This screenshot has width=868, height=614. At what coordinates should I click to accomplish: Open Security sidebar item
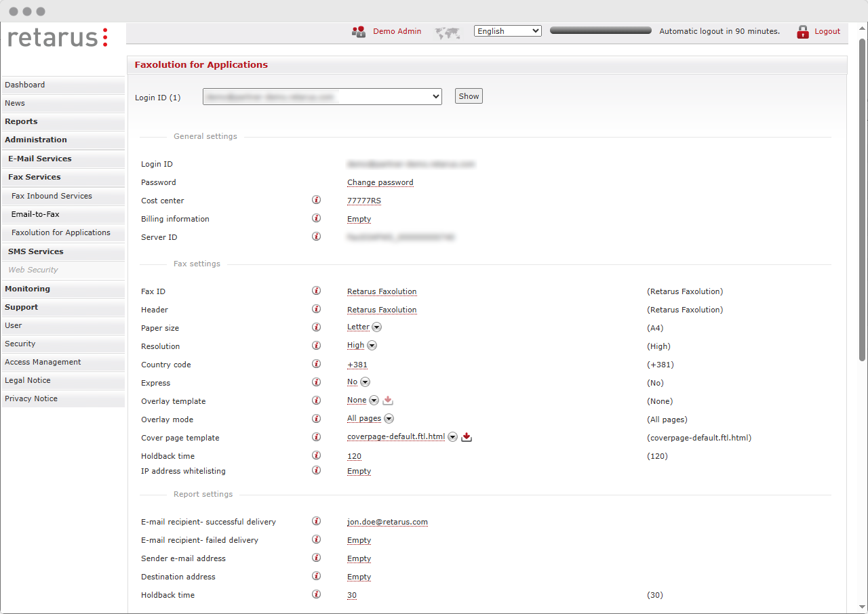tap(63, 344)
